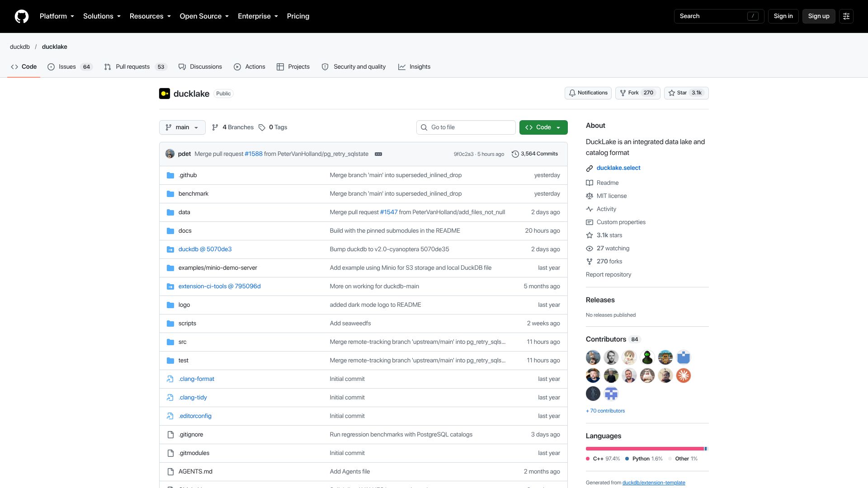Expand the Solutions navigation menu

(x=102, y=16)
